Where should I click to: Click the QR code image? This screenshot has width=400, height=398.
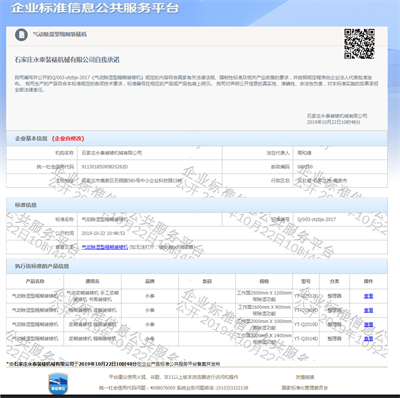coord(359,44)
